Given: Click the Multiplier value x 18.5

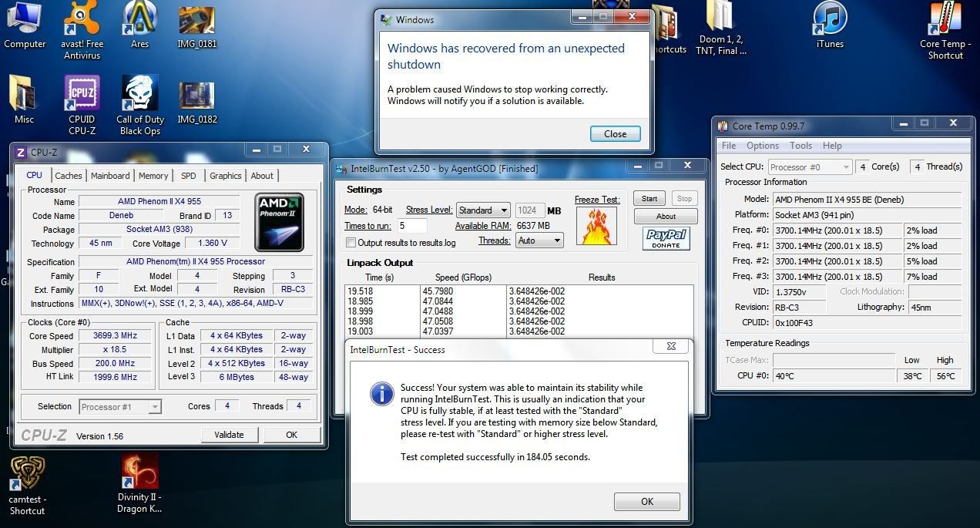Looking at the screenshot, I should point(115,349).
